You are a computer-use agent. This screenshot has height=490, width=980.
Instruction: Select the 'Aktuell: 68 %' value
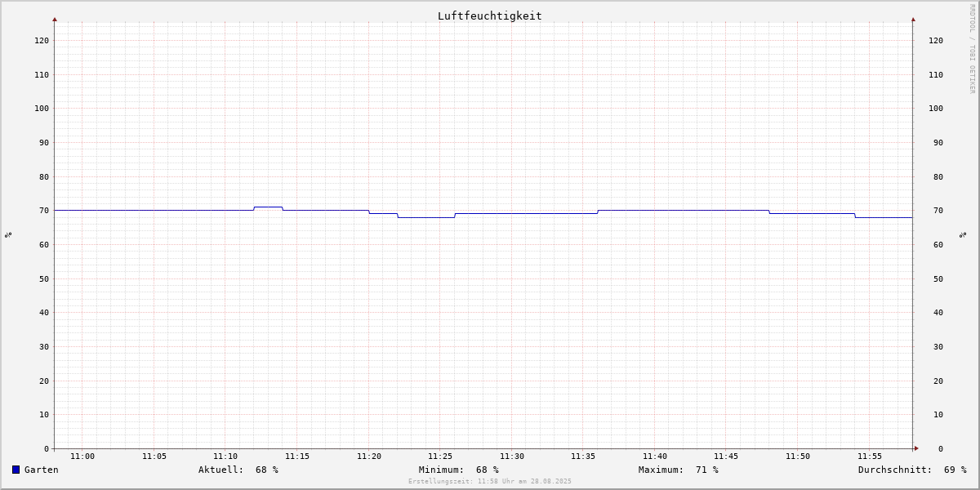238,470
